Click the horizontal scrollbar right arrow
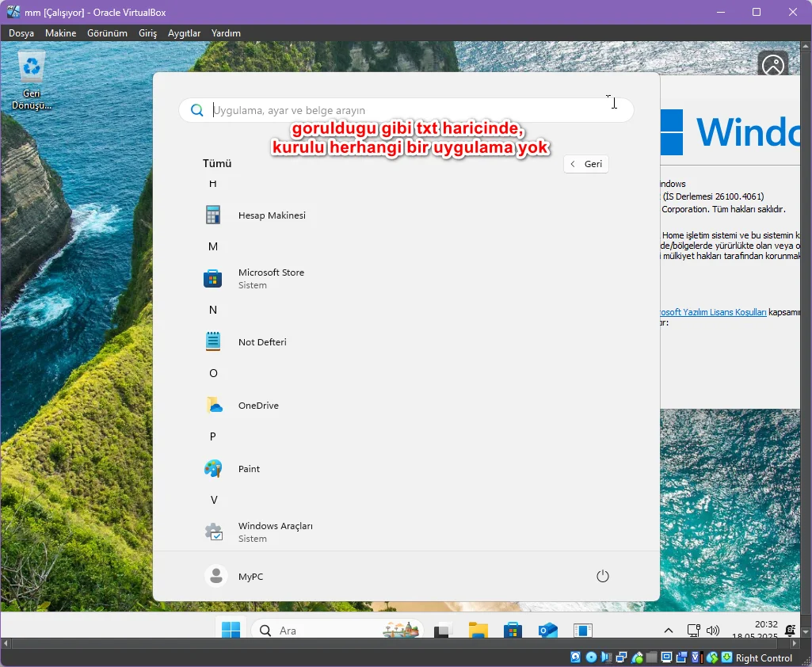812x667 pixels. tap(795, 642)
